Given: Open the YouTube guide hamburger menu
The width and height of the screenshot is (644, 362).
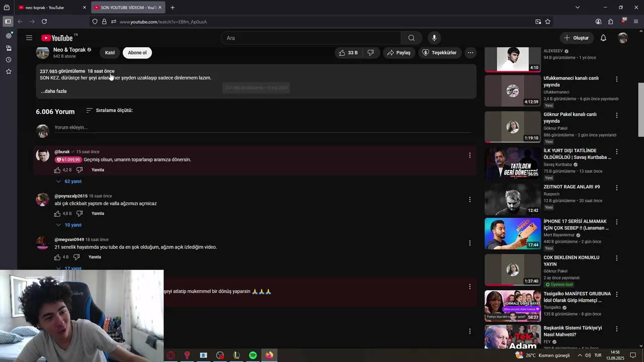Looking at the screenshot, I should tap(29, 38).
